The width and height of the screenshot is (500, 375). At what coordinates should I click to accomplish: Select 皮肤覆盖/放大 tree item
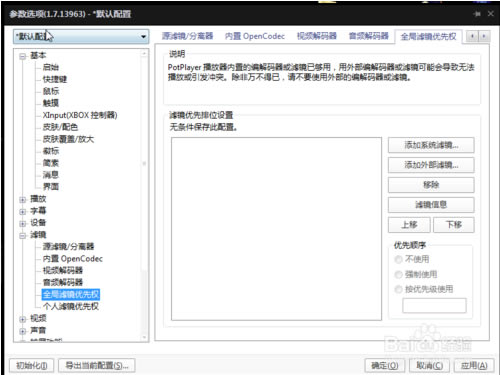coord(68,139)
